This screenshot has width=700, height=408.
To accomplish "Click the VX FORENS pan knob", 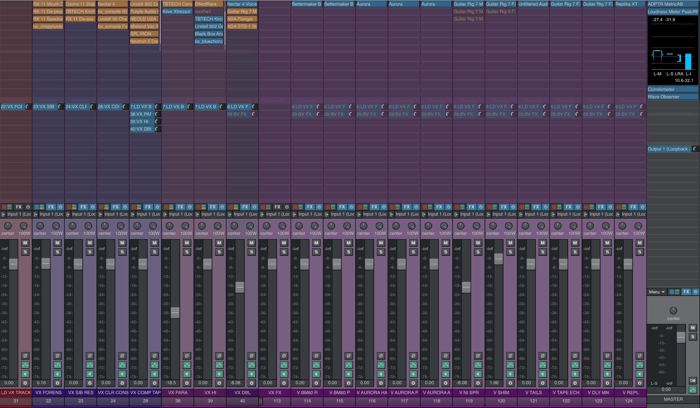I will click(x=40, y=226).
